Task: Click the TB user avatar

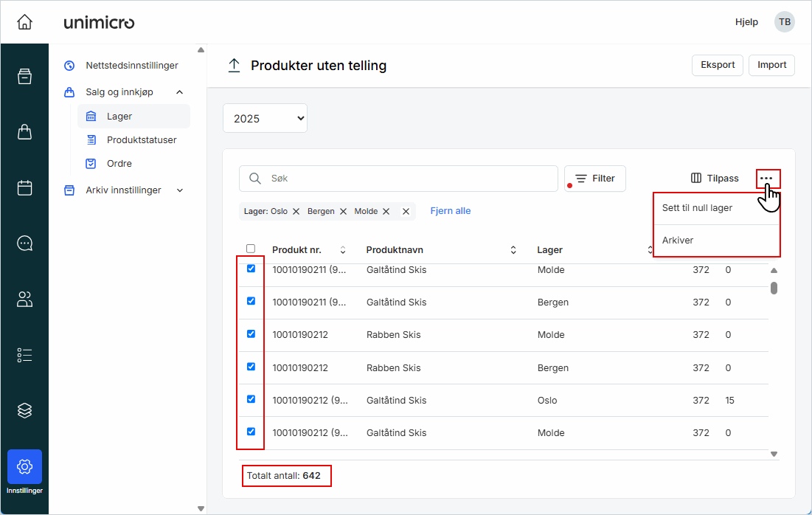Action: [x=785, y=22]
